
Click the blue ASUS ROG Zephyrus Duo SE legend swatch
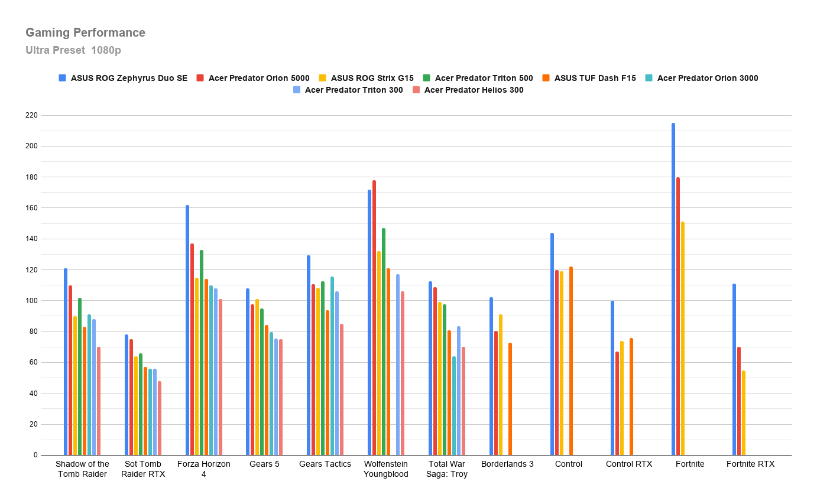[62, 78]
